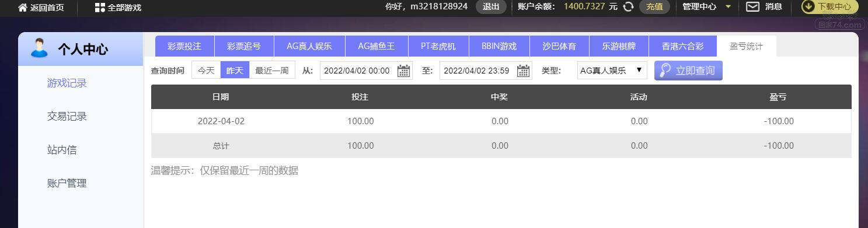Click the refresh balance icon
Image resolution: width=868 pixels, height=228 pixels.
[x=628, y=7]
